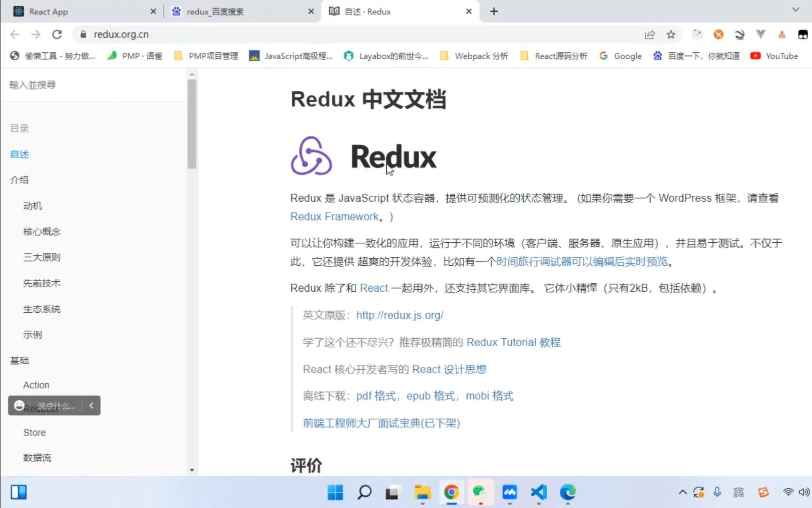Open File Explorer from the taskbar
Screen dimensions: 812x508
click(422, 492)
